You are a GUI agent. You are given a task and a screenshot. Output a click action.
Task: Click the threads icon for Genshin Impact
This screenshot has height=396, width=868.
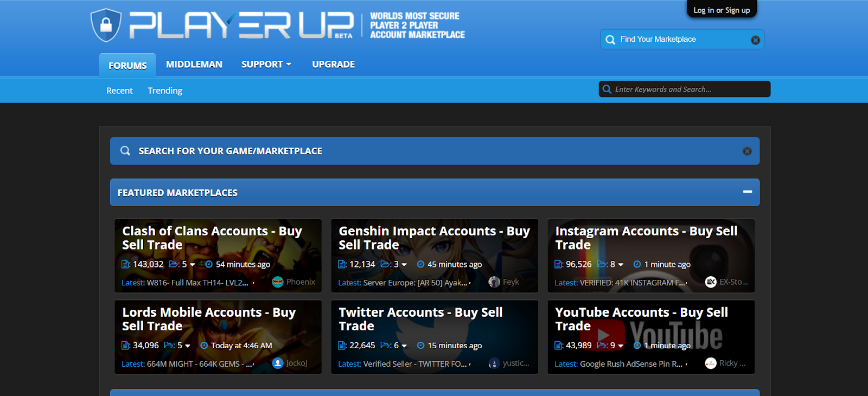point(342,264)
